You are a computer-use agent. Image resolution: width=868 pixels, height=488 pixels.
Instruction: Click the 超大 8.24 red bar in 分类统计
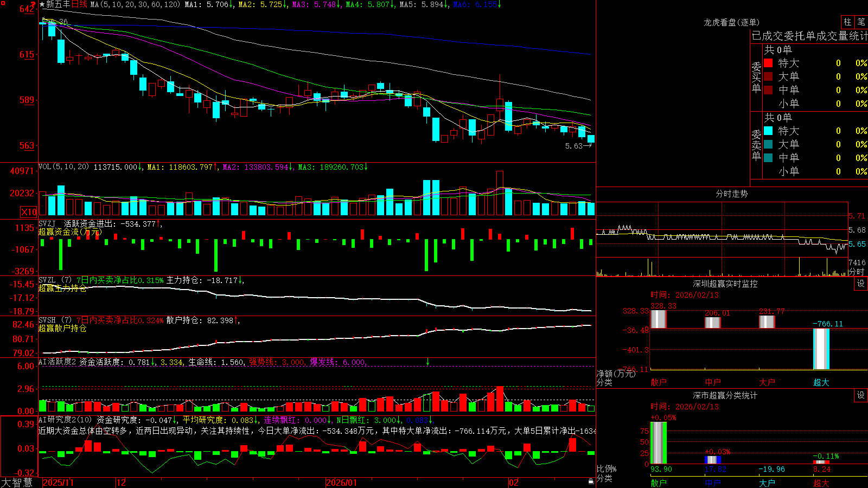pos(821,462)
